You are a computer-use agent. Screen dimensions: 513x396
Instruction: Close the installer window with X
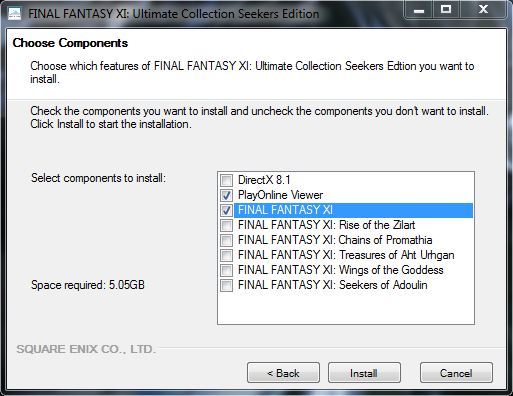[483, 10]
